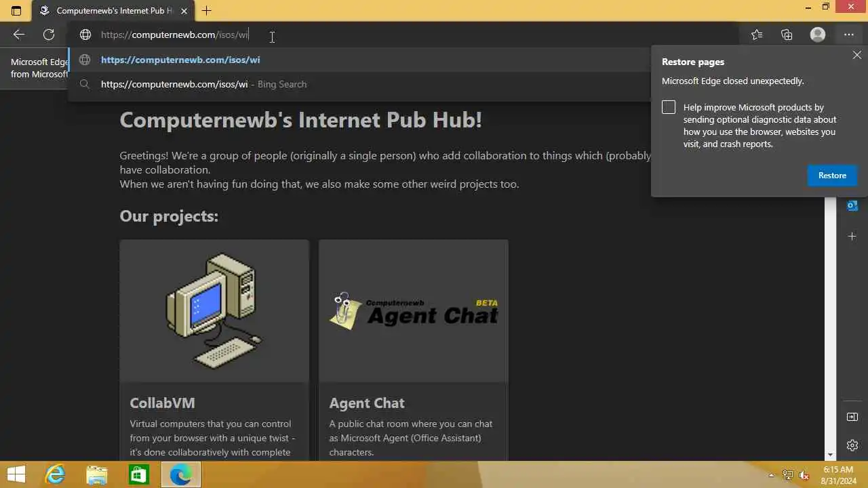Open the Favorites star icon
The image size is (868, 488).
757,35
